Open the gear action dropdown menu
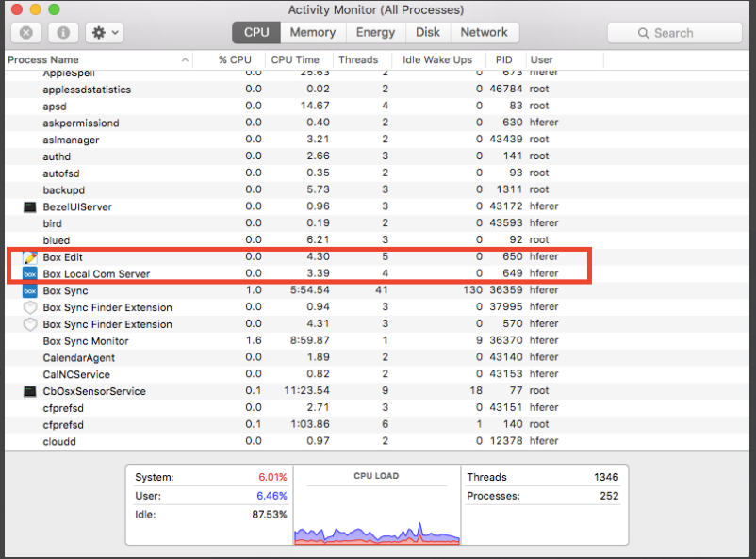This screenshot has height=559, width=756. click(x=105, y=33)
